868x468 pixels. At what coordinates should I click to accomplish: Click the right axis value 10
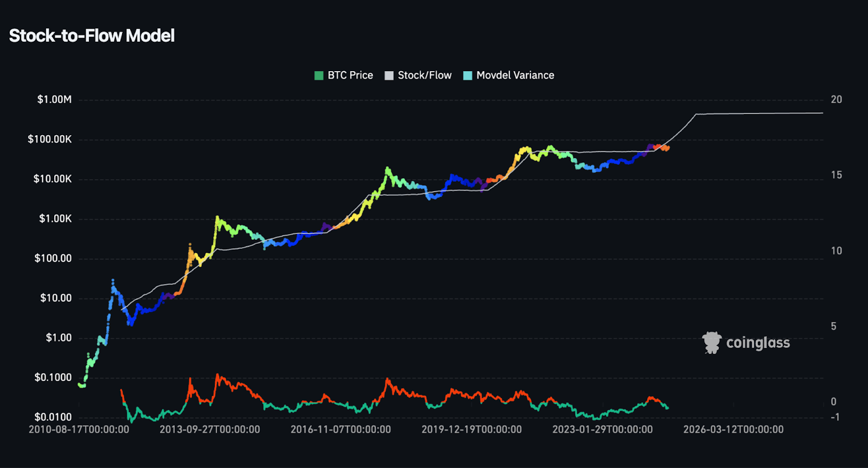[x=837, y=251]
